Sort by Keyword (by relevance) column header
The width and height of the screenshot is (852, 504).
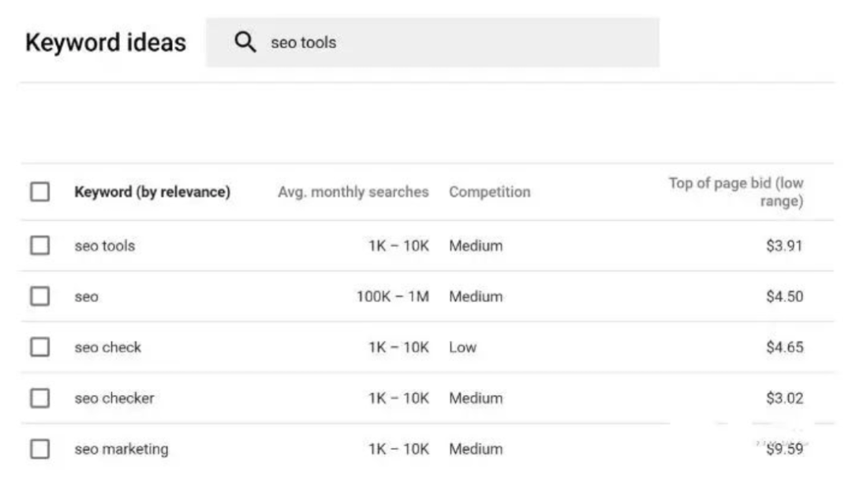pos(152,192)
